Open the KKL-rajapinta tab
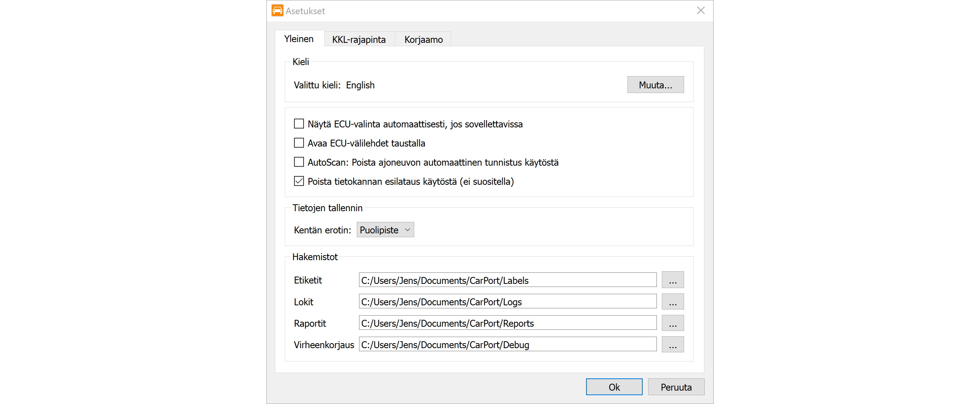 [x=359, y=39]
